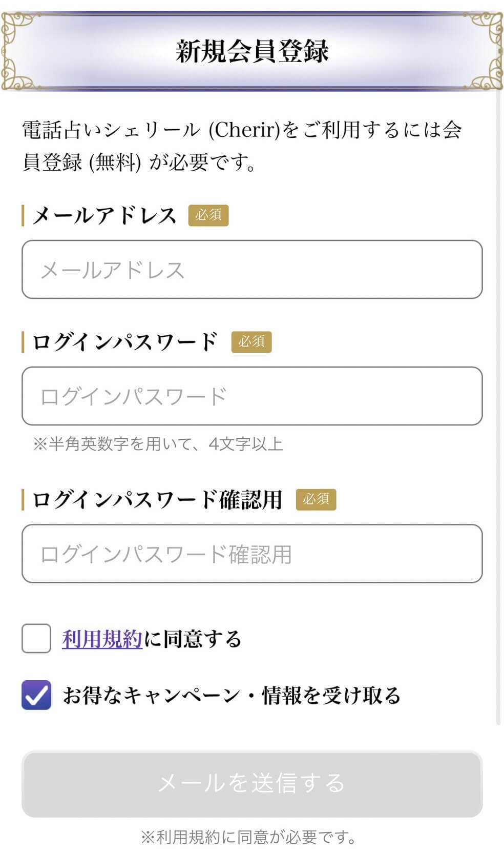Uncheck the お得なキャンペーン checkbox

(x=36, y=695)
